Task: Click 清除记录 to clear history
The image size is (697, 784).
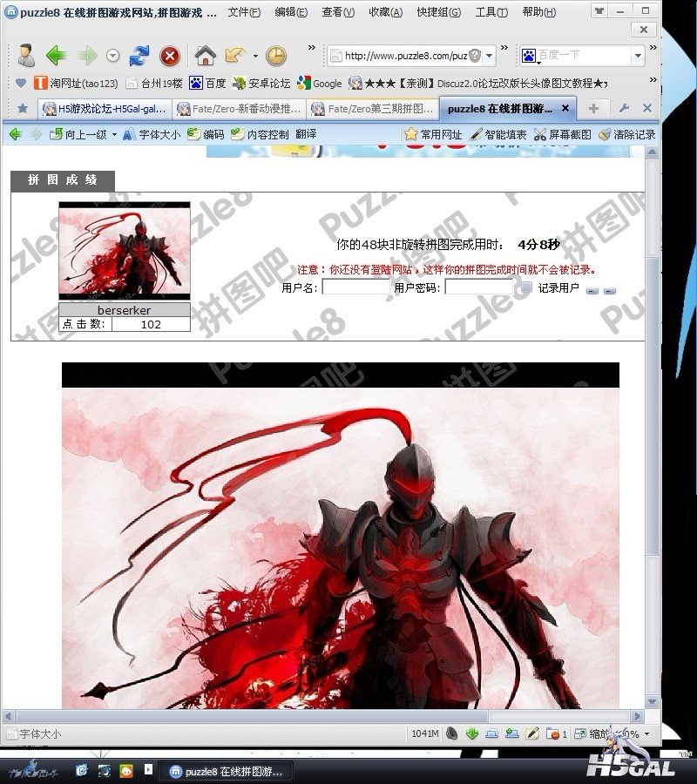Action: (626, 135)
